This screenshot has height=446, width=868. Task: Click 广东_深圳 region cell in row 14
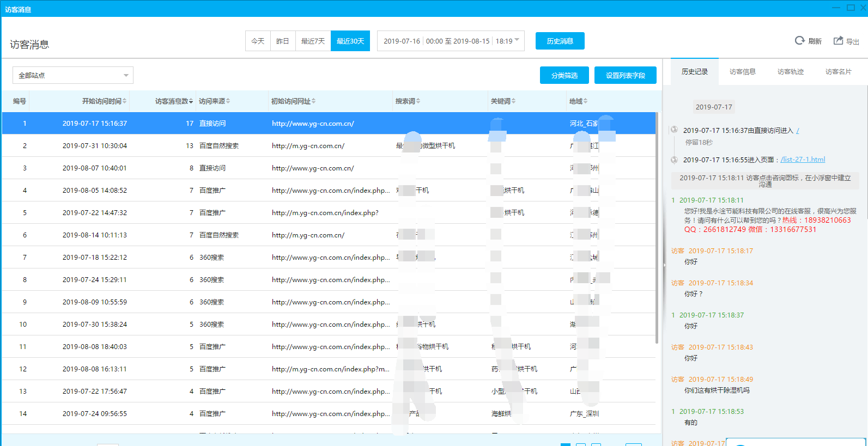click(584, 414)
